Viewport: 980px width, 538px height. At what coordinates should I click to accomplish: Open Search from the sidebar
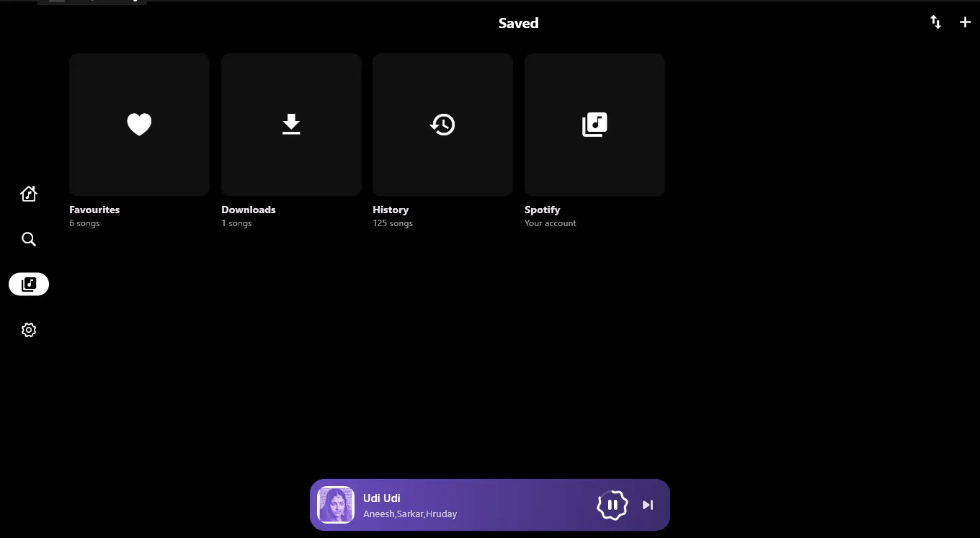pyautogui.click(x=29, y=239)
